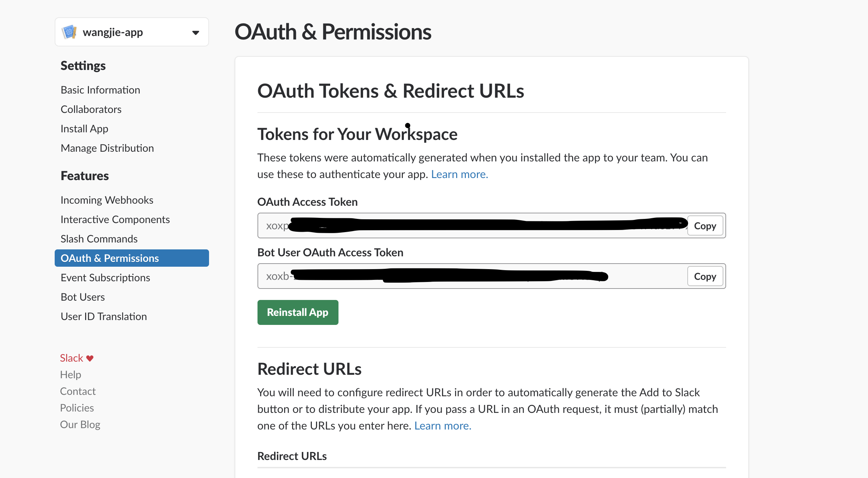Select Manage Distribution in sidebar
Image resolution: width=868 pixels, height=478 pixels.
tap(107, 148)
